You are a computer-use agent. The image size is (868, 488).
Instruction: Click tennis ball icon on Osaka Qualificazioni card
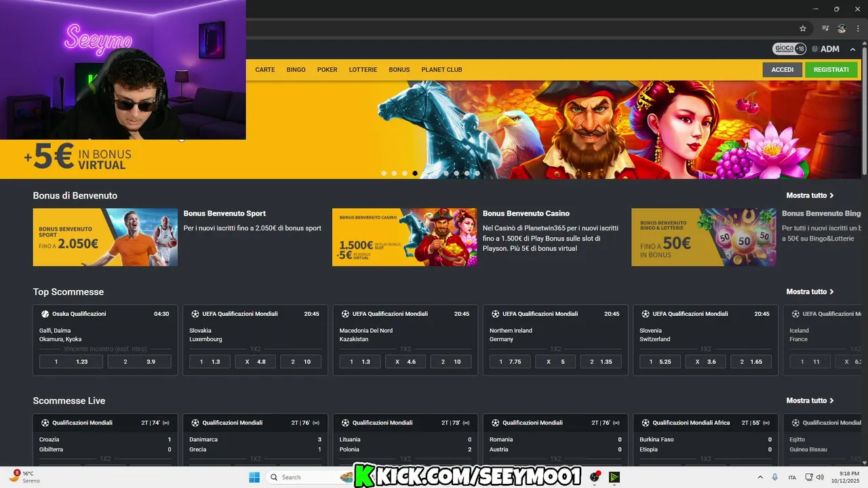click(x=45, y=314)
